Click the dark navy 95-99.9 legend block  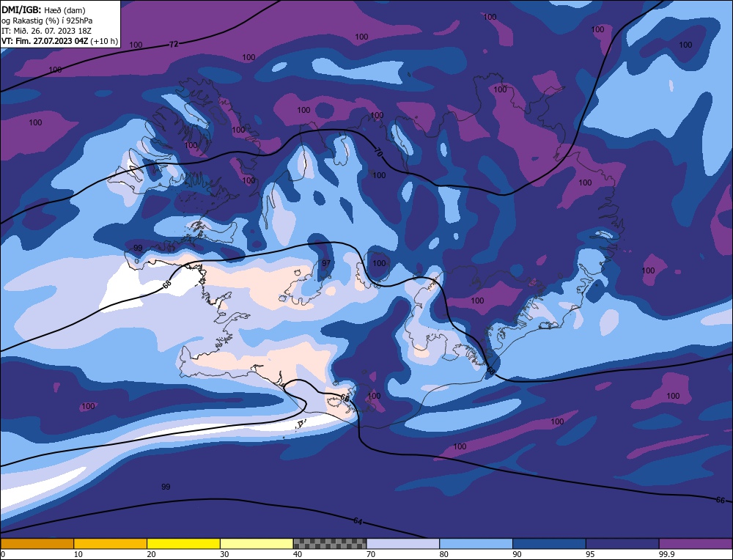[622, 544]
